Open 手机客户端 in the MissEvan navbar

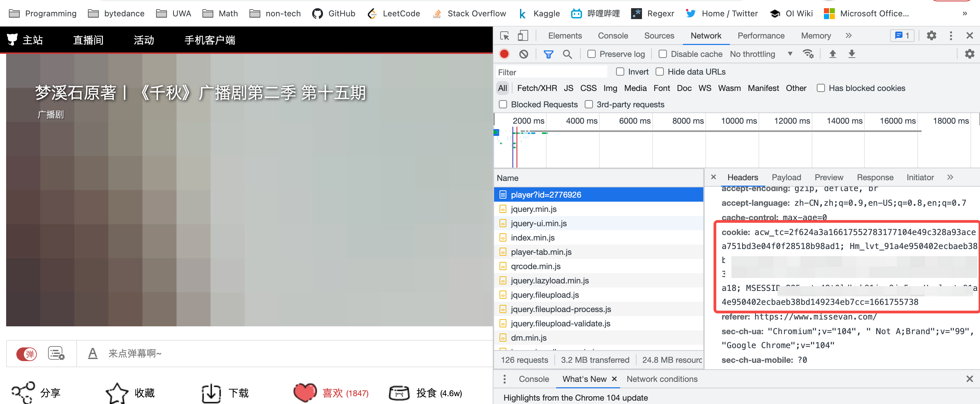tap(210, 40)
